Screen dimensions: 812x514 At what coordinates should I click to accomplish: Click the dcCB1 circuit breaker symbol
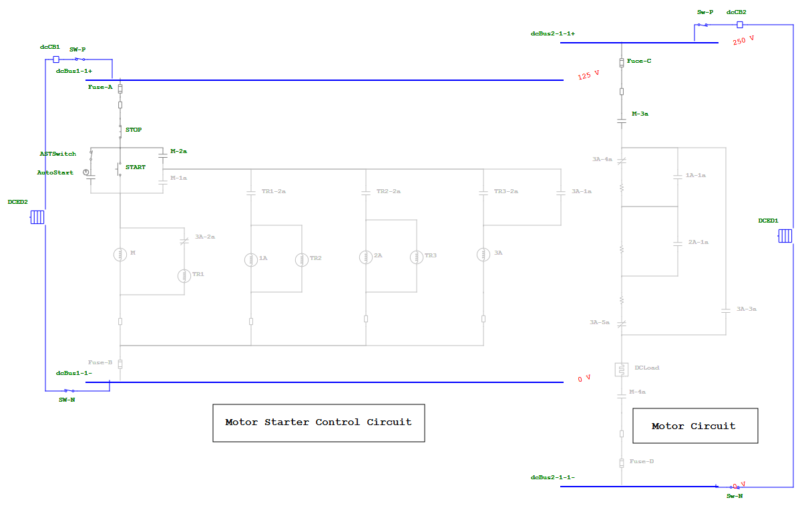(x=55, y=59)
